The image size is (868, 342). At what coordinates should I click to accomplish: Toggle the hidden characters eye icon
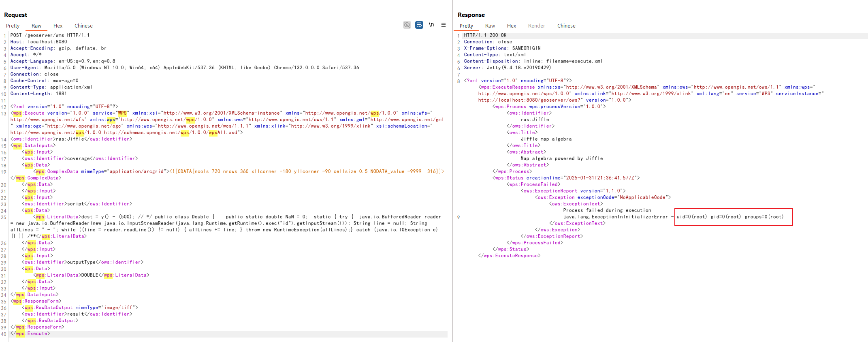pos(407,25)
